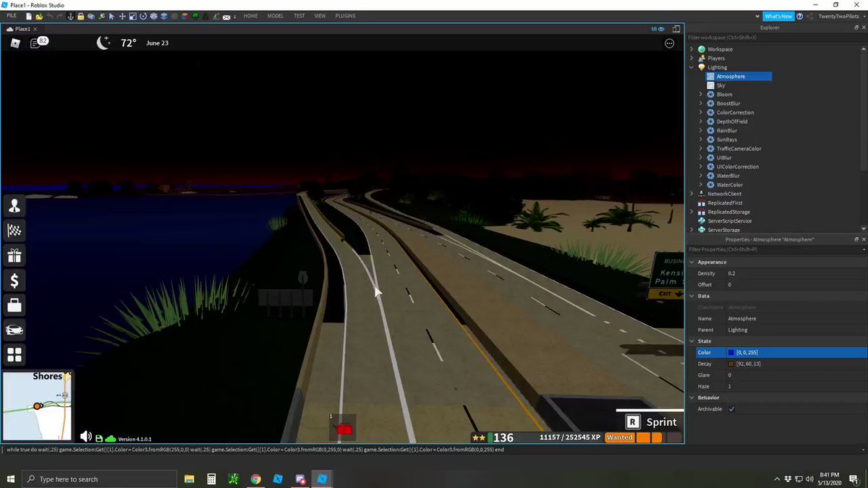Click the Haze value field

[796, 387]
